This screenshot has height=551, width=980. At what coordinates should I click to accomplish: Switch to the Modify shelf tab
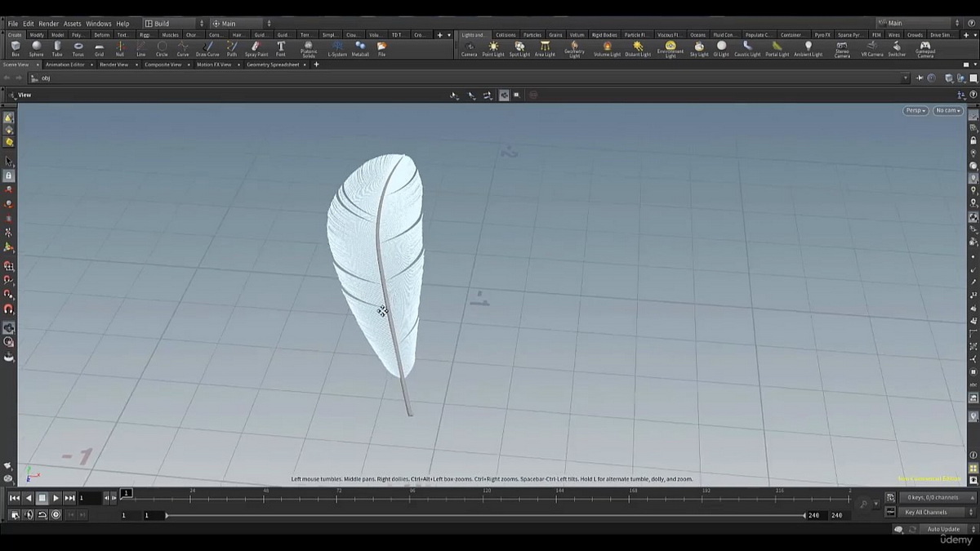tap(37, 35)
